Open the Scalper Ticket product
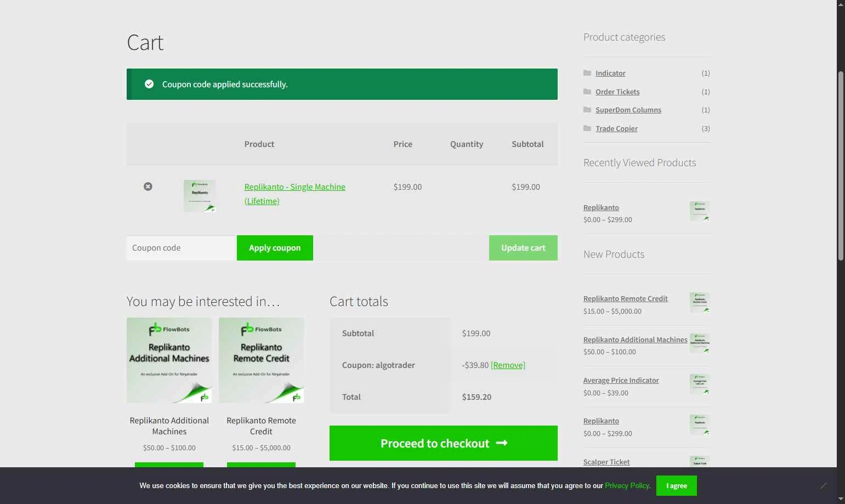Screen dimensions: 845x504 [x=606, y=462]
